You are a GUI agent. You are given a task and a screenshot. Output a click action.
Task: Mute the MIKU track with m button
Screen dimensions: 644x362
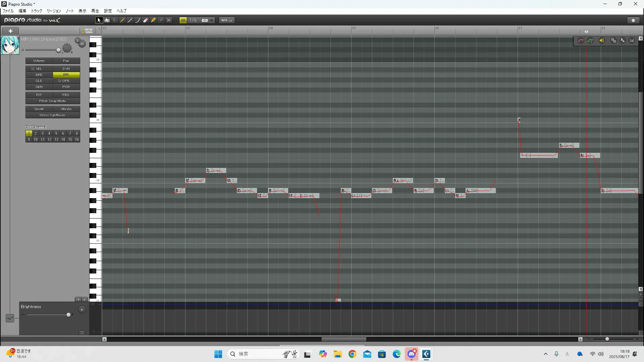tap(82, 44)
